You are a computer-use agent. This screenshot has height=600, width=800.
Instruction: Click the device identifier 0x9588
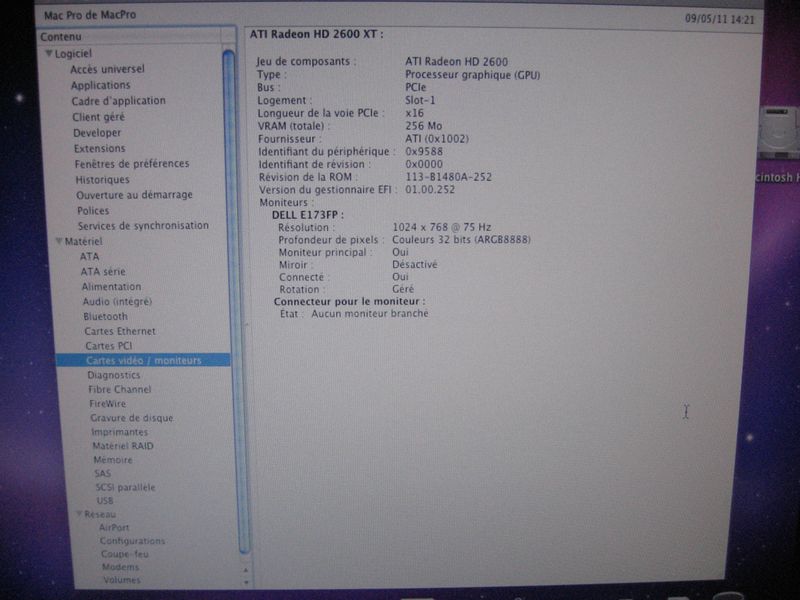[424, 152]
